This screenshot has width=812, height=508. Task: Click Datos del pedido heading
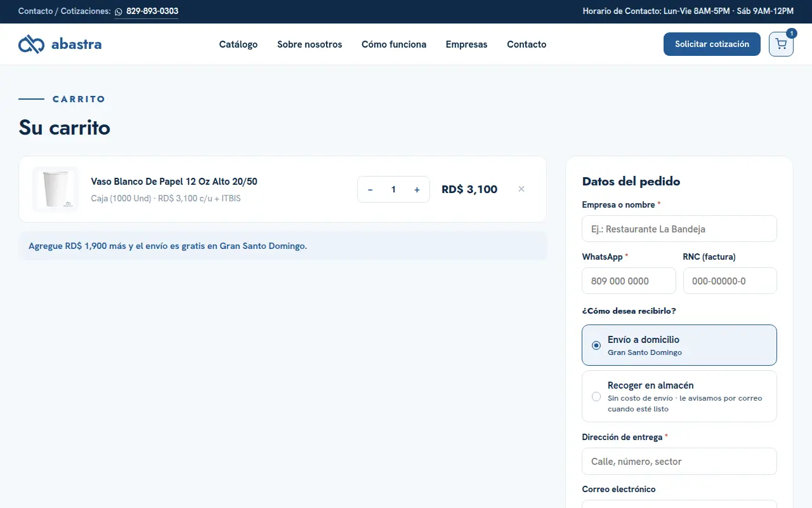(x=631, y=182)
